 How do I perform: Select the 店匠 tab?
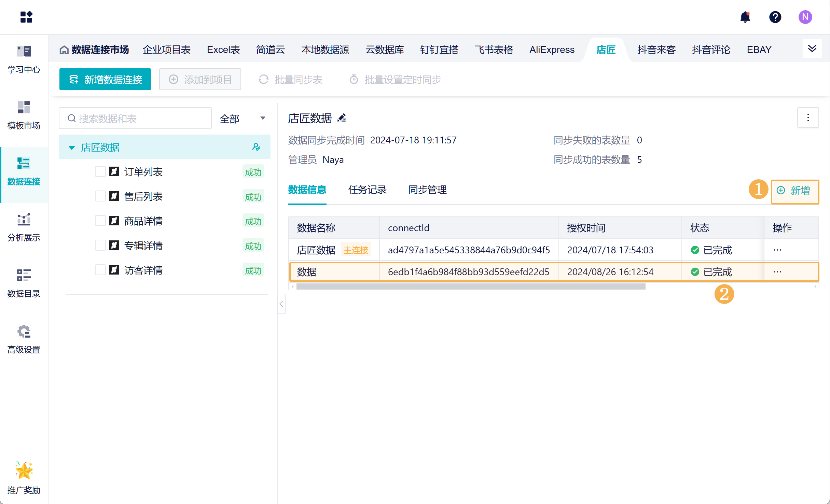pyautogui.click(x=606, y=50)
